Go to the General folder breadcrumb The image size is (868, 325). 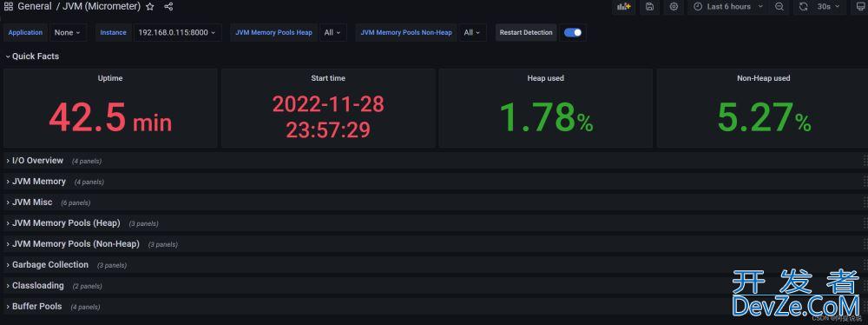[35, 7]
